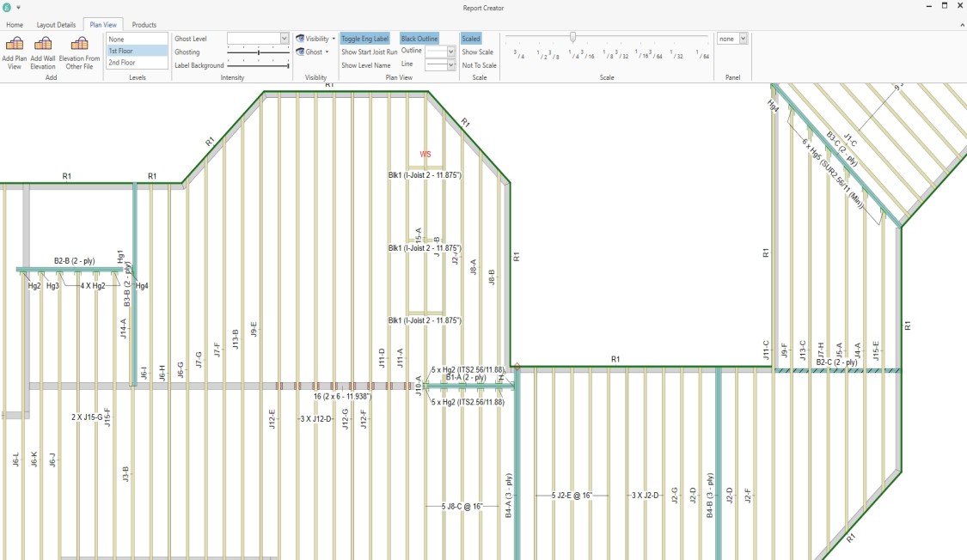Open the Ghost Level dropdown

285,39
